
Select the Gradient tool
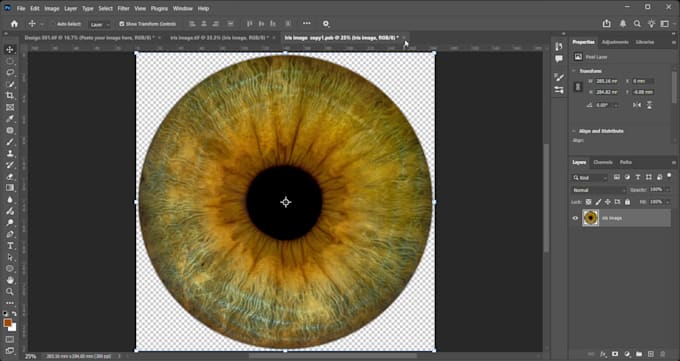point(10,188)
